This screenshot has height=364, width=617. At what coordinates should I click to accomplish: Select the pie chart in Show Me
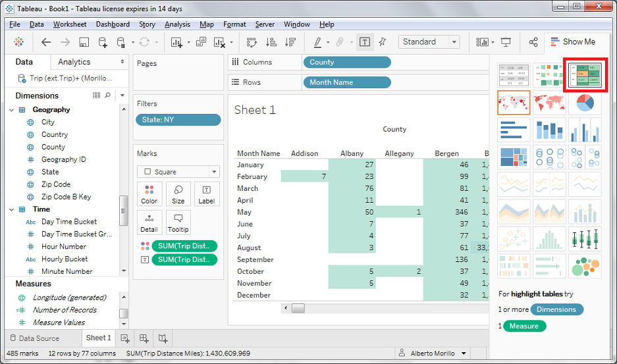click(x=585, y=103)
